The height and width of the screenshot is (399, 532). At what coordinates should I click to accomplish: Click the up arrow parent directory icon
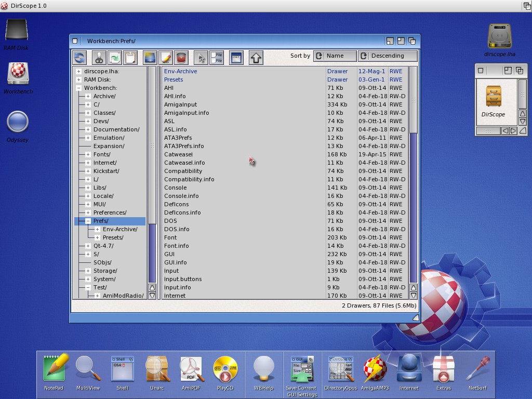tap(256, 57)
